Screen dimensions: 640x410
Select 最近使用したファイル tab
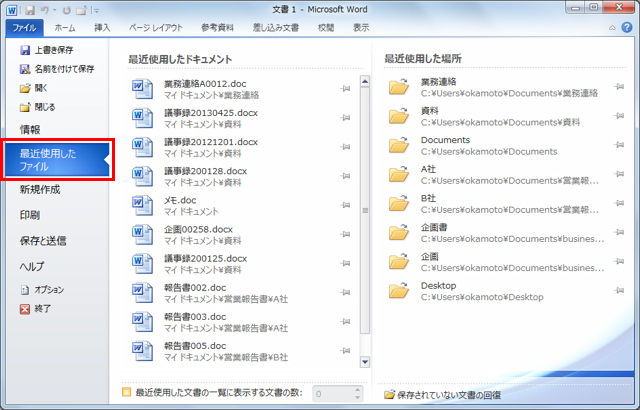57,160
